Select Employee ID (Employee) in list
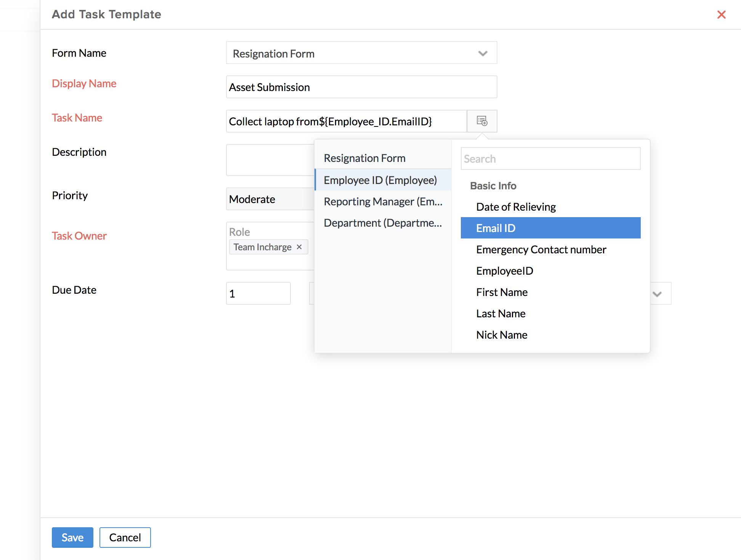The width and height of the screenshot is (741, 560). click(x=380, y=180)
